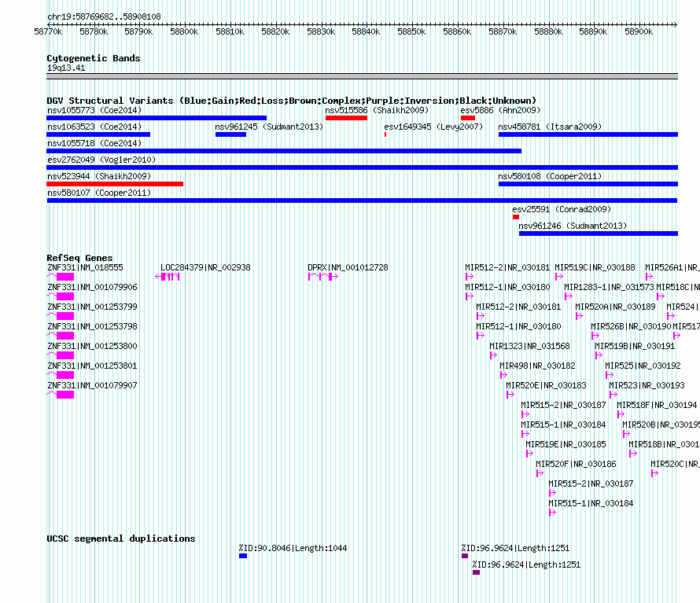Image resolution: width=700 pixels, height=603 pixels.
Task: Select the nsv580108 (Cooper2011) blue bar
Action: (588, 184)
